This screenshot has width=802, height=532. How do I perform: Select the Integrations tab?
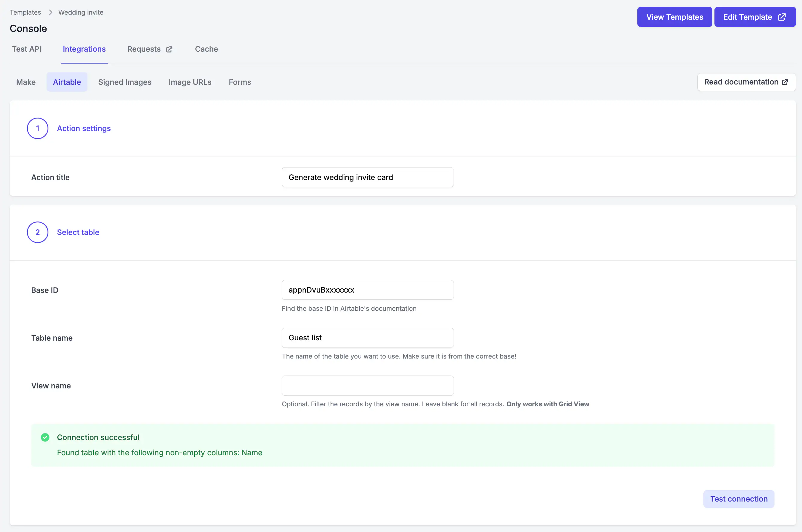pos(84,49)
